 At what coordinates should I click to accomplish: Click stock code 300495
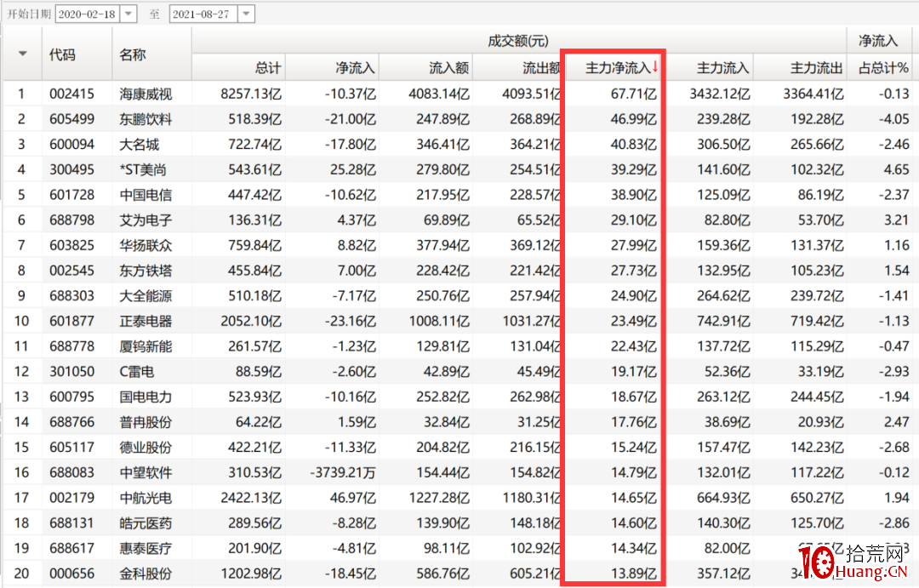[x=71, y=169]
